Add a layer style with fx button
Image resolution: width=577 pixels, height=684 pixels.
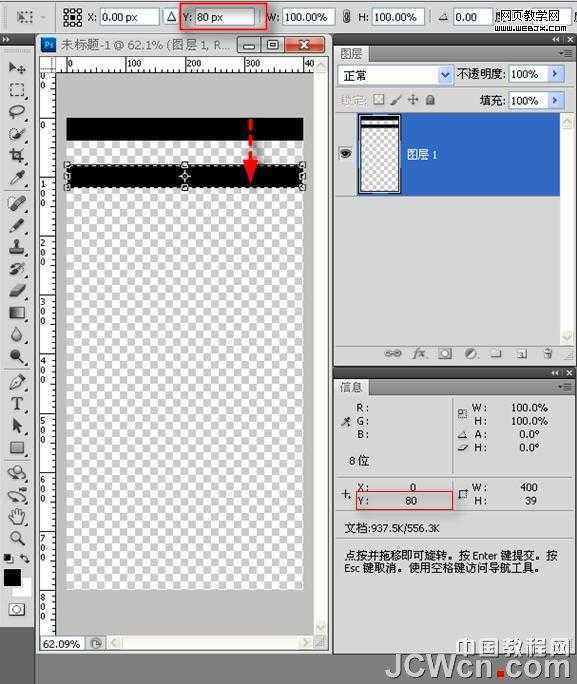pyautogui.click(x=419, y=353)
